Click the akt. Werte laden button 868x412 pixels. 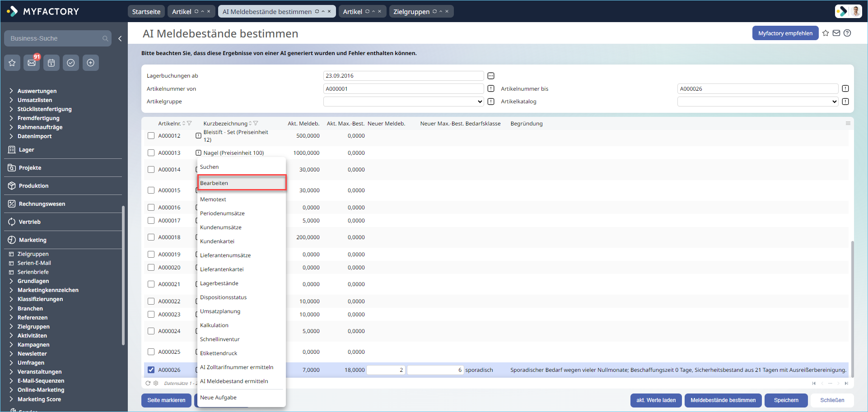656,400
